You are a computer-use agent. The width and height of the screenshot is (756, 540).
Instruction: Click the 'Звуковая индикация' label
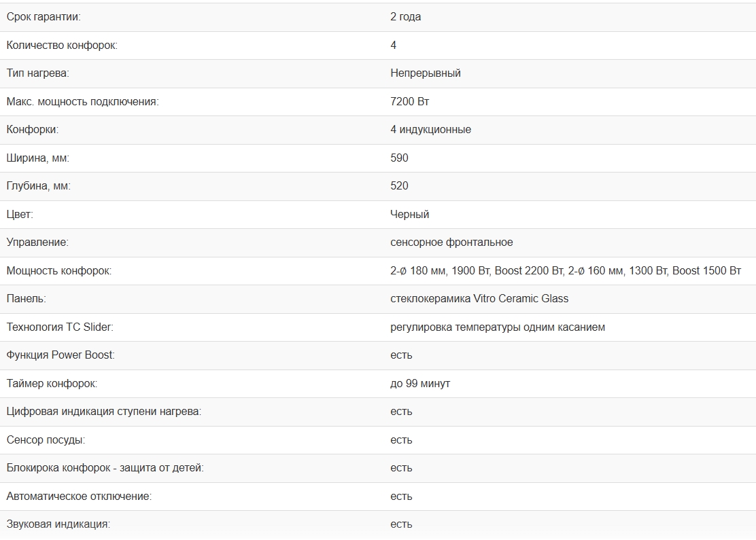58,524
